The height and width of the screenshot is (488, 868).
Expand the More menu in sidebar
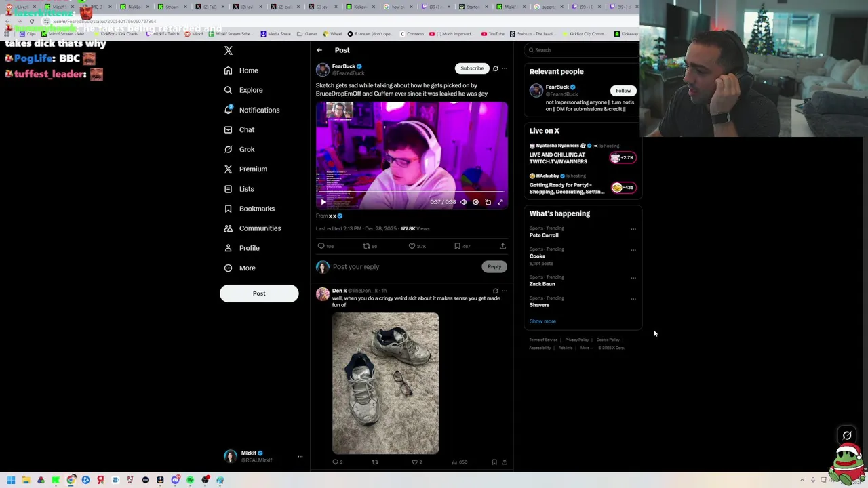coord(239,268)
